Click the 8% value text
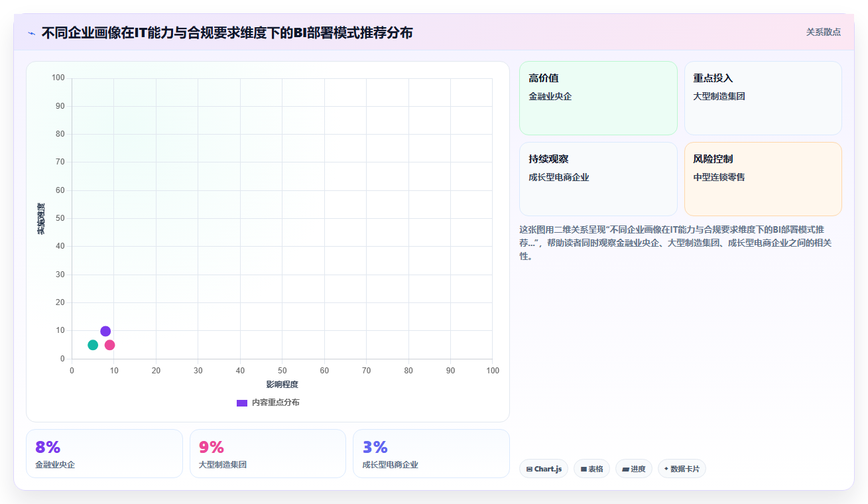 48,447
